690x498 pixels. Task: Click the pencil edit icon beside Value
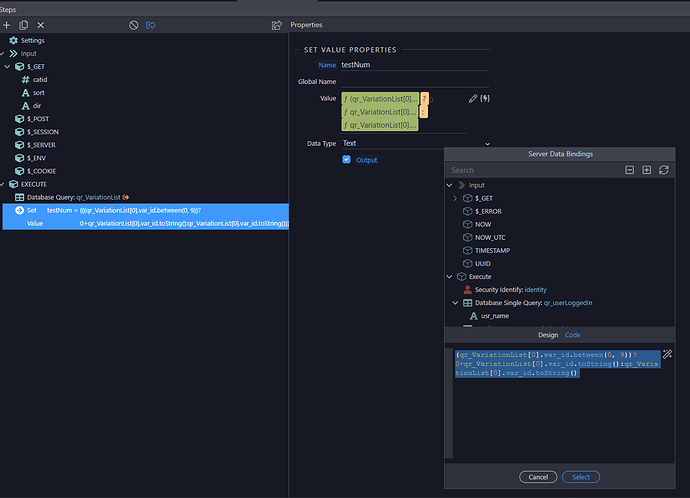(473, 99)
